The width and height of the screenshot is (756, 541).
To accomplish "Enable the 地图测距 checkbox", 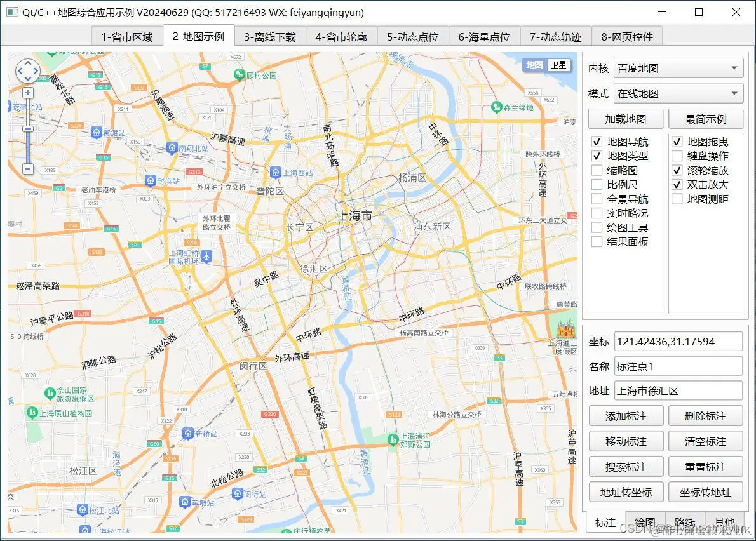I will [677, 198].
